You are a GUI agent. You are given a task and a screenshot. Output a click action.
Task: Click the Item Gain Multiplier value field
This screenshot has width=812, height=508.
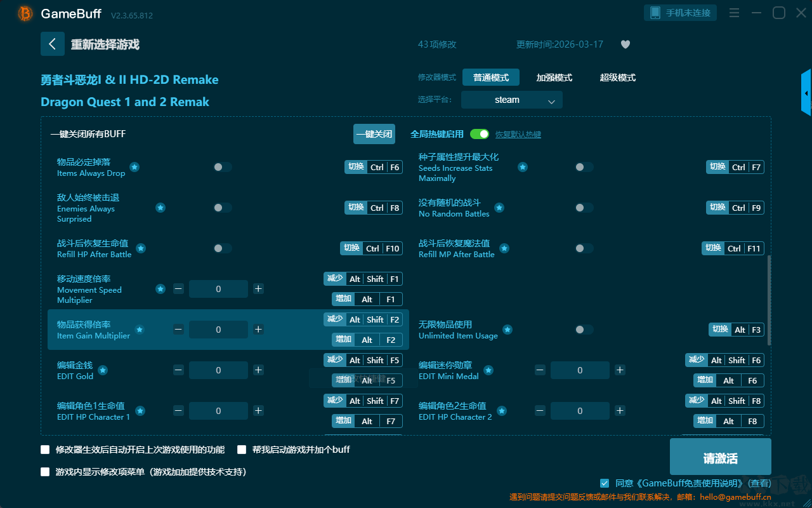click(x=218, y=330)
